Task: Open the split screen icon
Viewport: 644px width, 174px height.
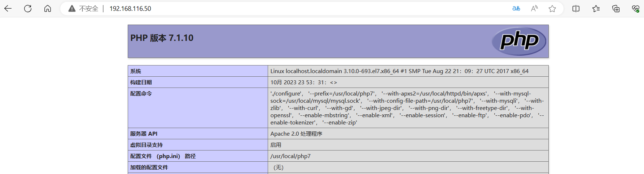Action: click(x=576, y=9)
